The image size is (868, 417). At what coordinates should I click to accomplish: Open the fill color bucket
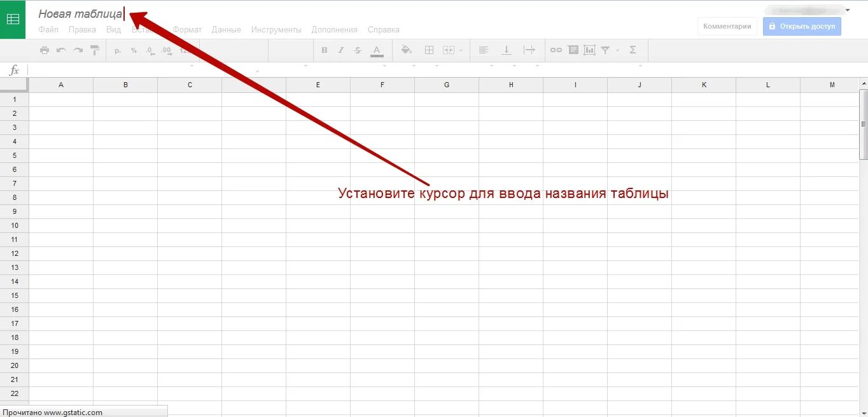pyautogui.click(x=407, y=50)
